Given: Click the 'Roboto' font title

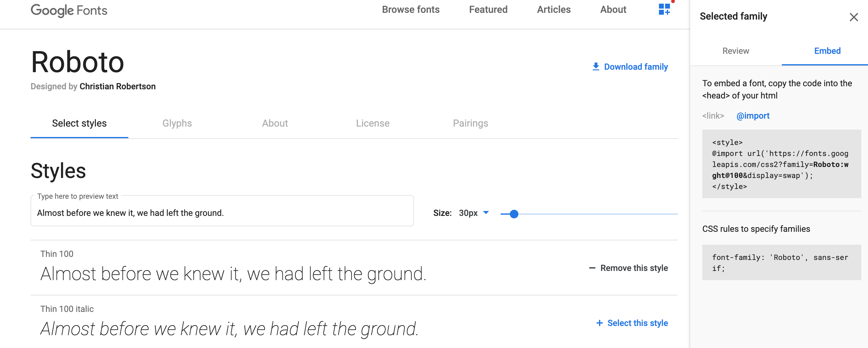Looking at the screenshot, I should 78,62.
